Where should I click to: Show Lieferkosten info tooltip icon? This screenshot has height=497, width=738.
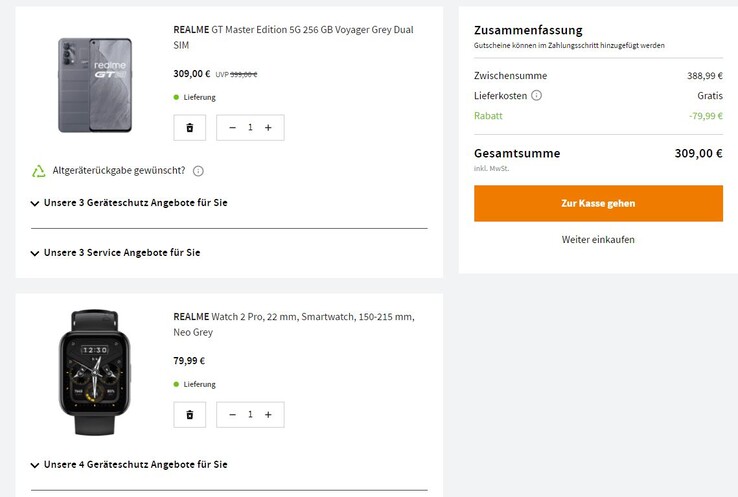pyautogui.click(x=537, y=96)
